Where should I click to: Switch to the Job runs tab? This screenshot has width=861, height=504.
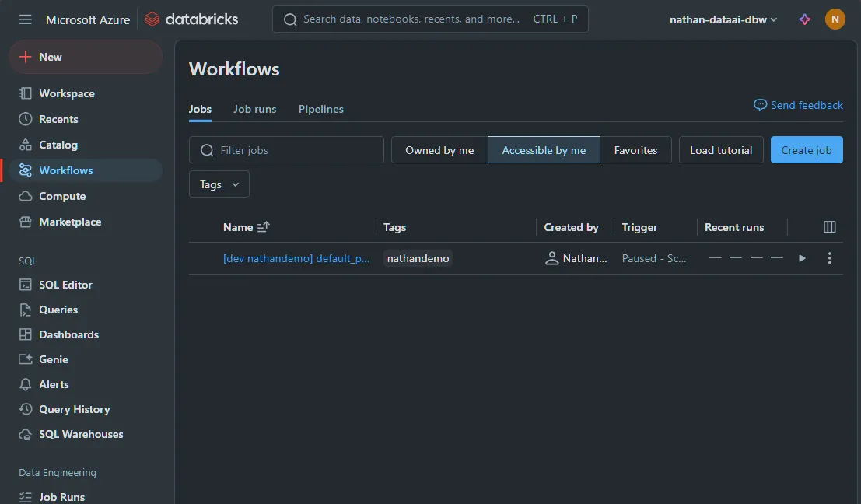tap(254, 109)
